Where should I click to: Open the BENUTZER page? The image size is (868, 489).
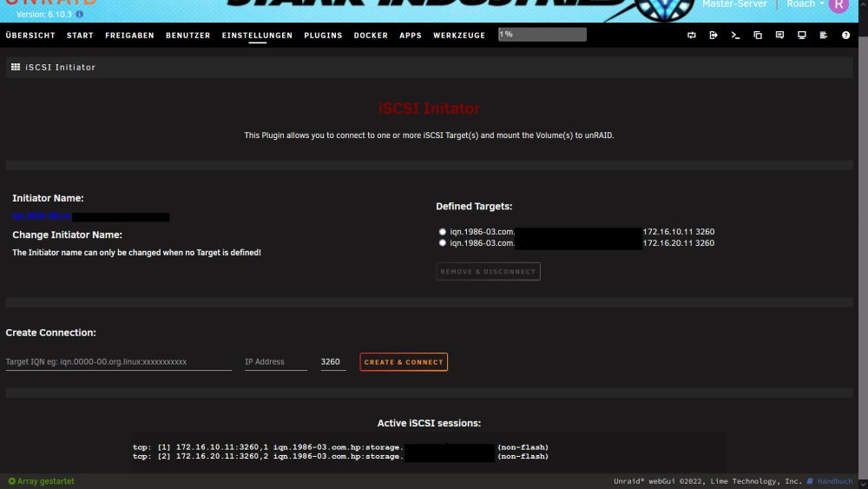[188, 35]
